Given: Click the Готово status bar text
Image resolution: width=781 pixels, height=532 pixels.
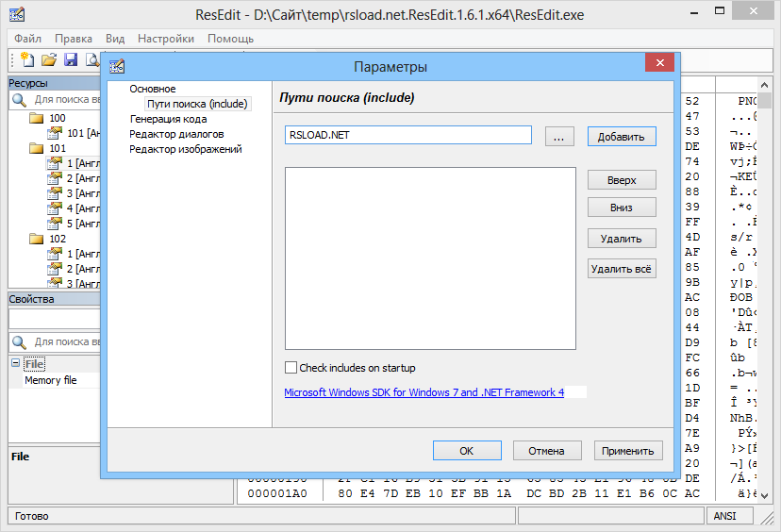Looking at the screenshot, I should point(32,516).
